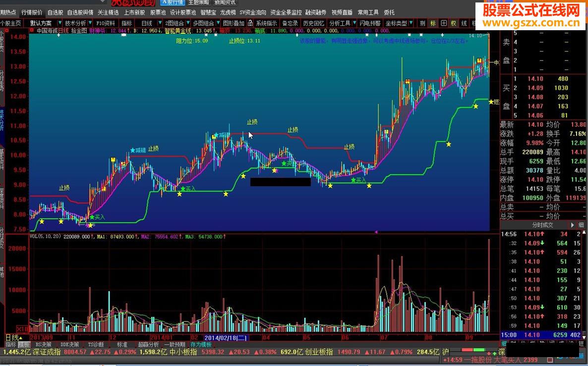
Task: Open the 融资融券 menu item
Action: click(316, 12)
